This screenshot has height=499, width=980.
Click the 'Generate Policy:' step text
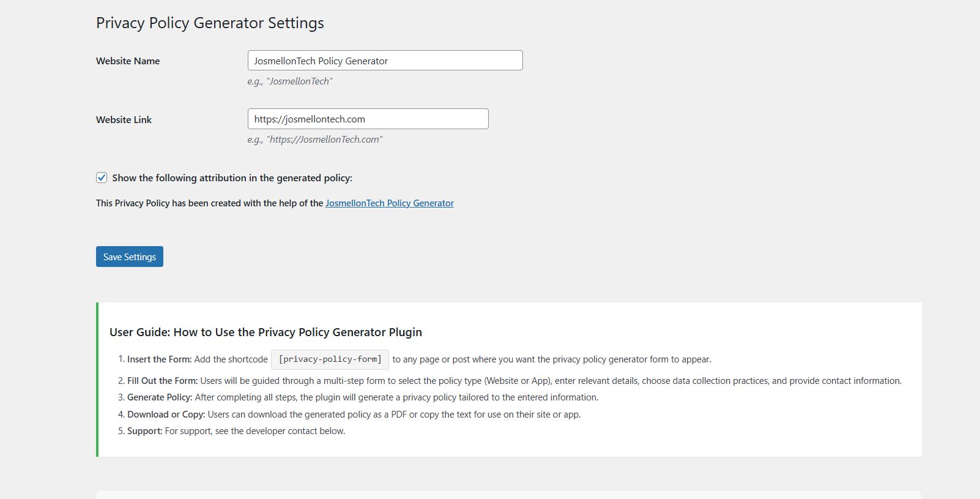(x=160, y=397)
